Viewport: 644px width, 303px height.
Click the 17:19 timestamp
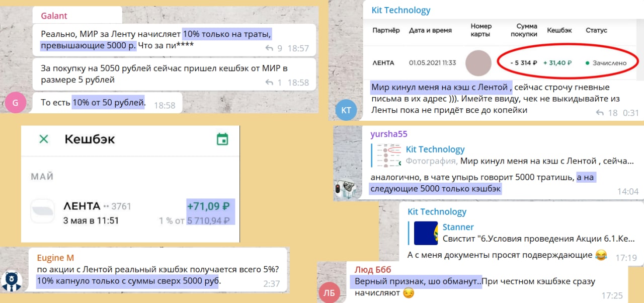pos(626,258)
